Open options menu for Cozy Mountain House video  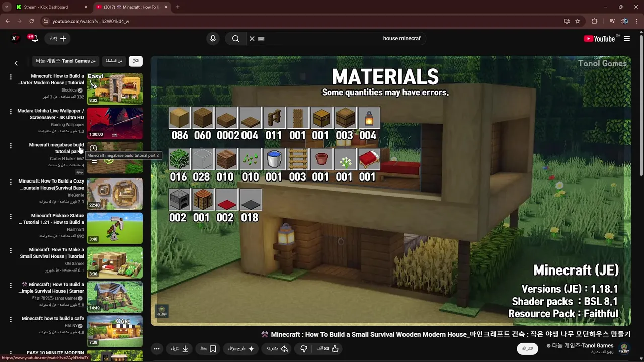click(11, 182)
